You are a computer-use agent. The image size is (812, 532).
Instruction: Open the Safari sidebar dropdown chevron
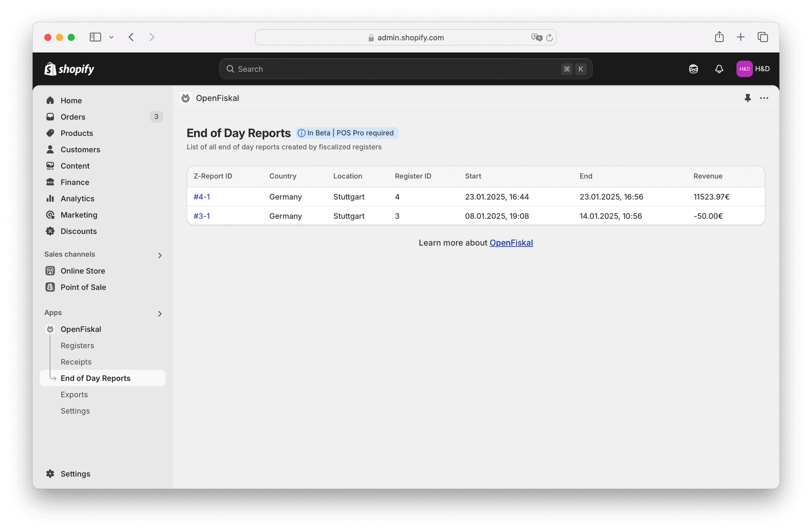(111, 37)
